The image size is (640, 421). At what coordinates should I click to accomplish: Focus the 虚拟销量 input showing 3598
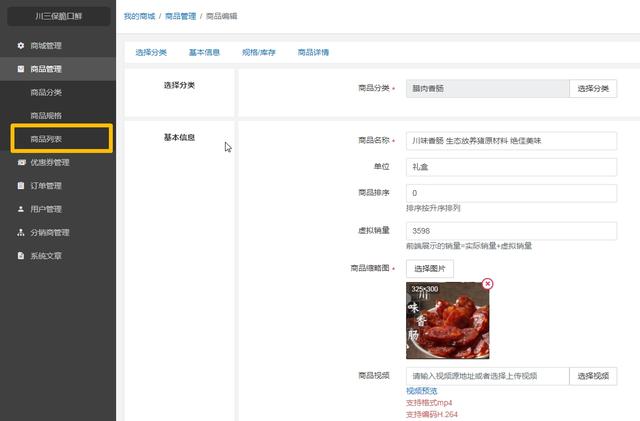[511, 231]
